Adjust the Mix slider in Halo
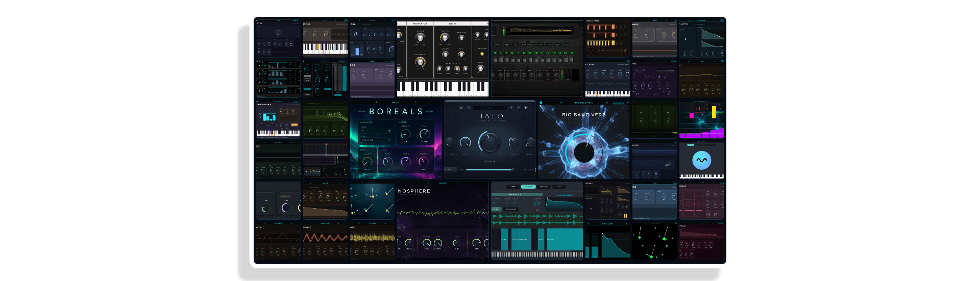Screen dimensions: 980x281 [490, 170]
